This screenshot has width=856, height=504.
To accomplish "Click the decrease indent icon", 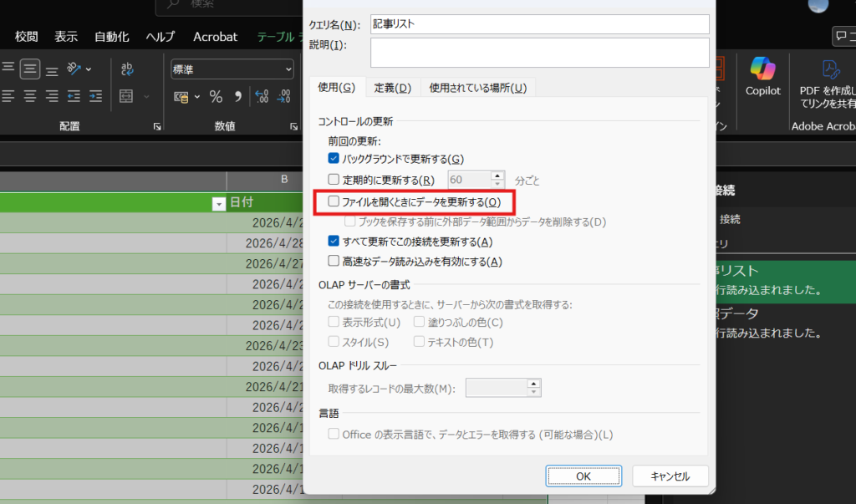I will (x=74, y=96).
